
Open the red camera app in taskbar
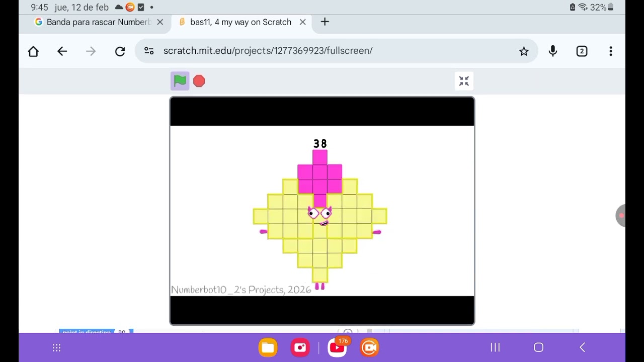300,347
